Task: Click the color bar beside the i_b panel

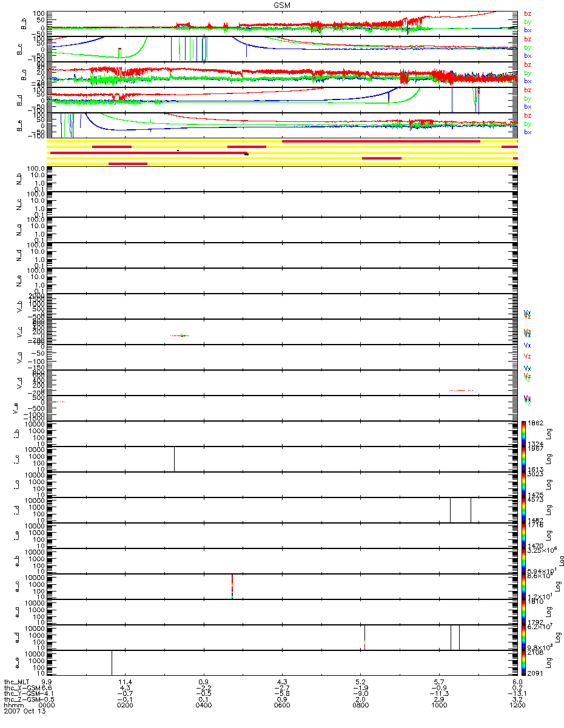Action: click(x=524, y=433)
